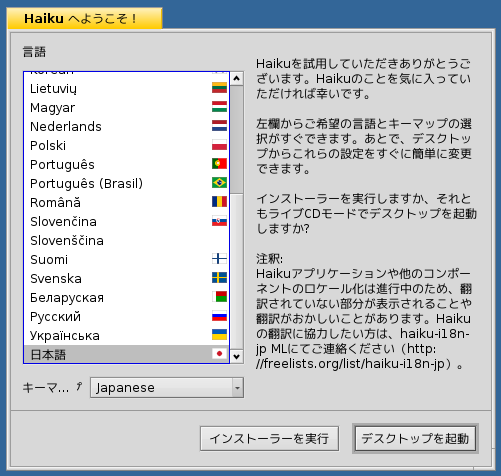Choose Українська language
The image size is (501, 476).
[127, 335]
